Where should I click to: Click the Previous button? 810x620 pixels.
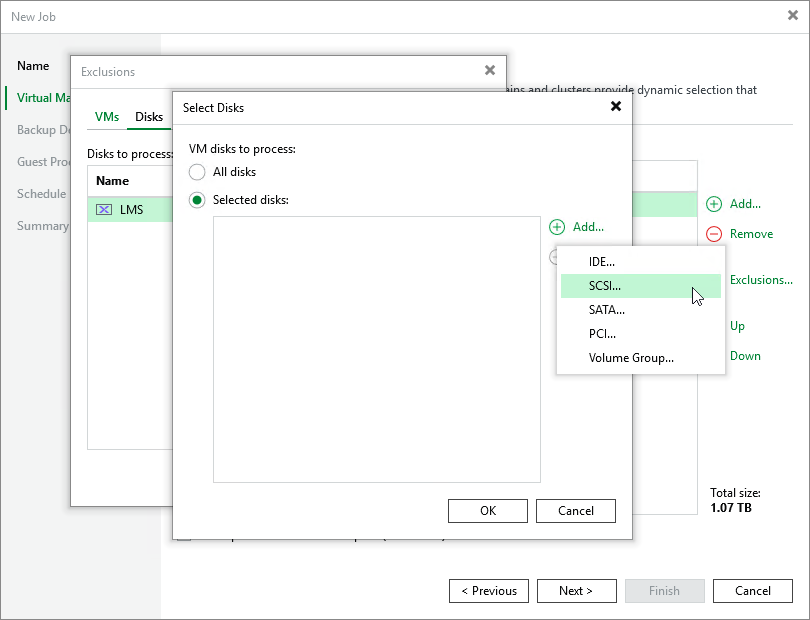click(x=489, y=590)
